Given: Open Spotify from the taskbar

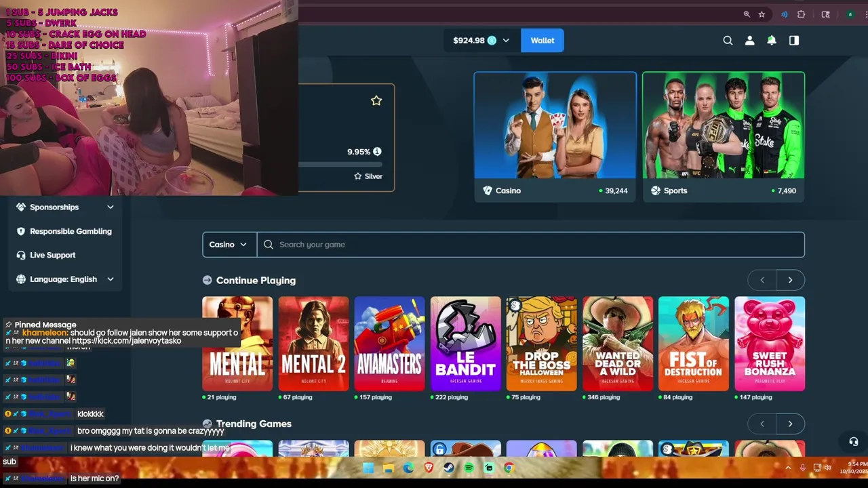Looking at the screenshot, I should click(x=469, y=468).
